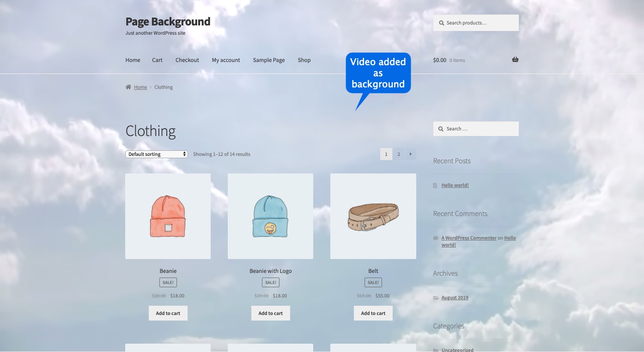Visit the August 2019 archive link

pyautogui.click(x=454, y=297)
